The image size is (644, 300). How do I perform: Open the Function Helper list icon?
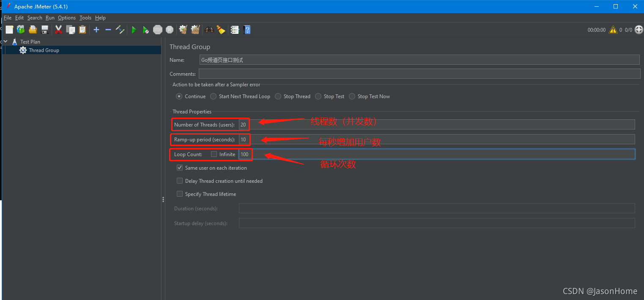point(235,30)
